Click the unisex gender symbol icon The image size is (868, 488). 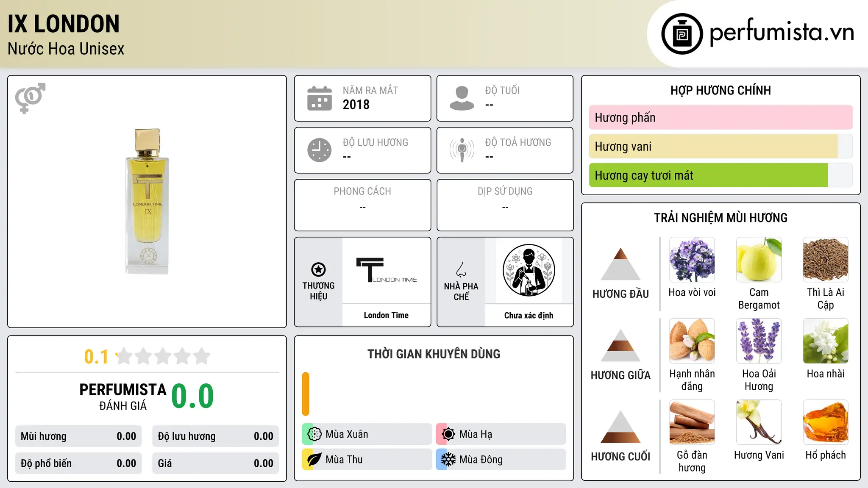tap(30, 98)
